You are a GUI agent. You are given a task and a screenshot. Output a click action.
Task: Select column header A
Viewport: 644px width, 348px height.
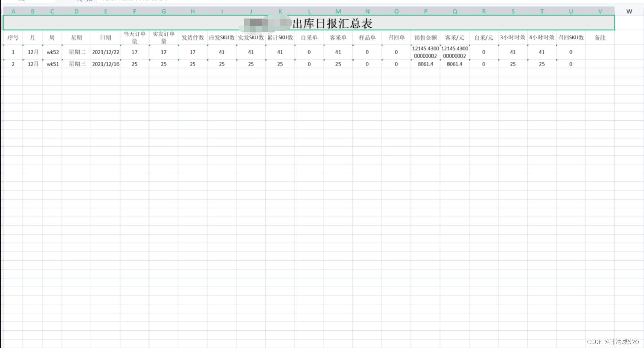[13, 11]
